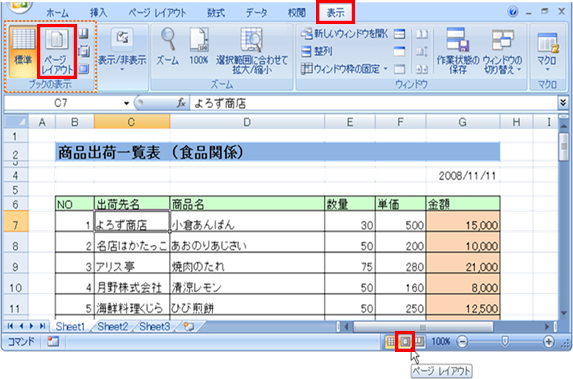
Task: Open the Zoom (ズーム) magnifier dialog
Action: 168,47
